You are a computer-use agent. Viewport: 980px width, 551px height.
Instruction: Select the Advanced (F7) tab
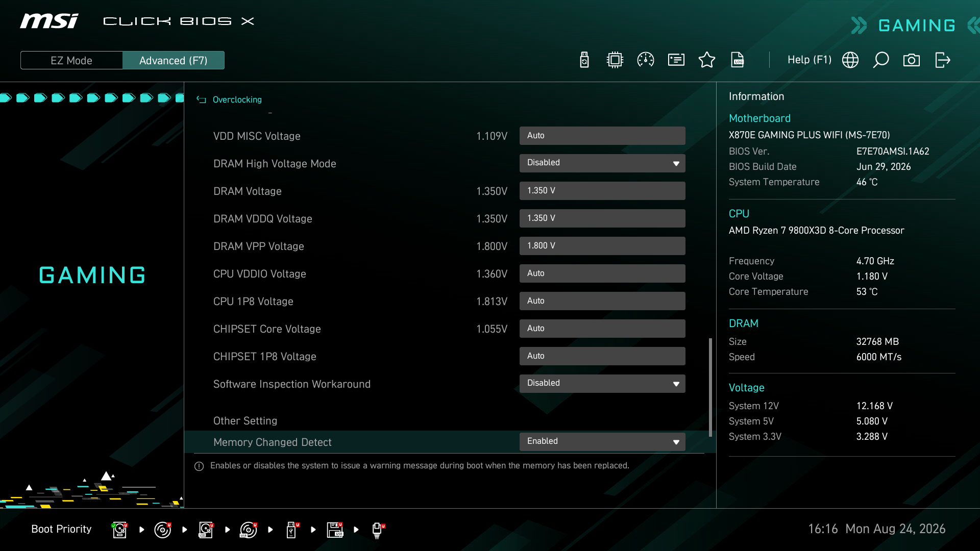(x=174, y=60)
